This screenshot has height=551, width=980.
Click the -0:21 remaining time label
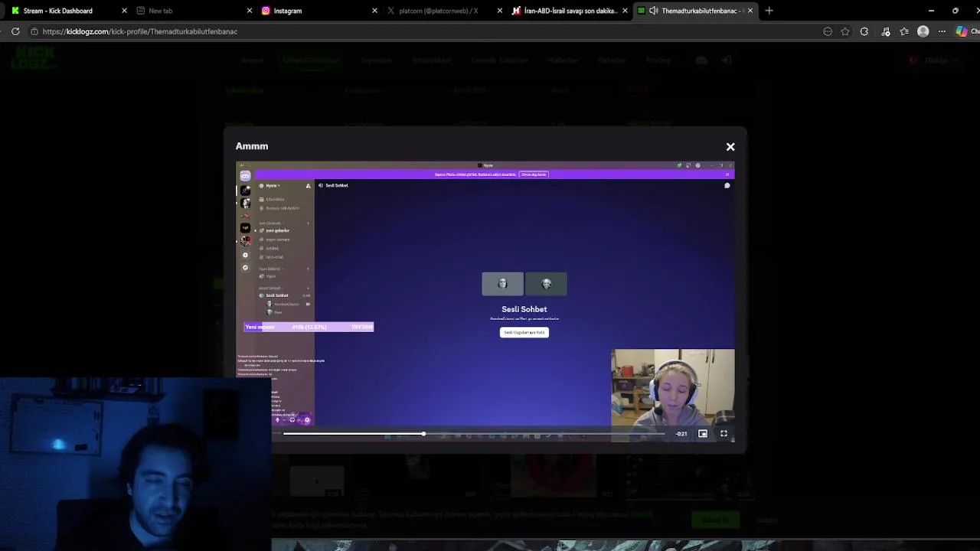[x=681, y=434]
